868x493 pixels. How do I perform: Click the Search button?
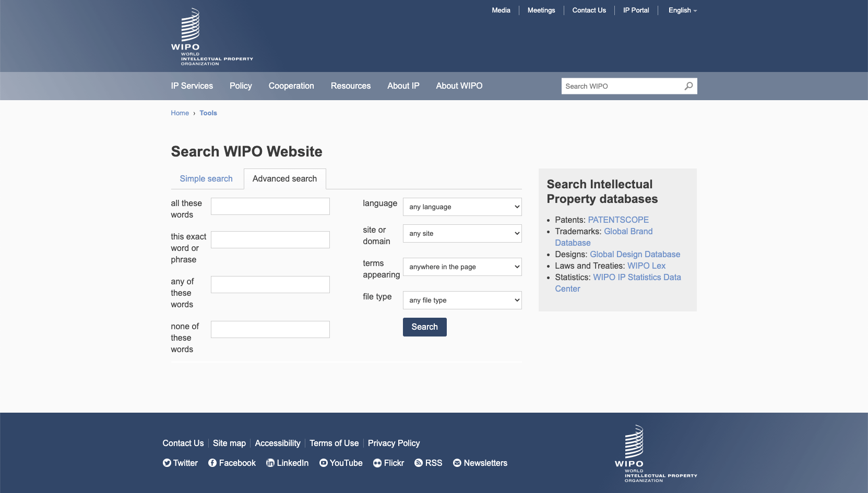[x=425, y=327]
